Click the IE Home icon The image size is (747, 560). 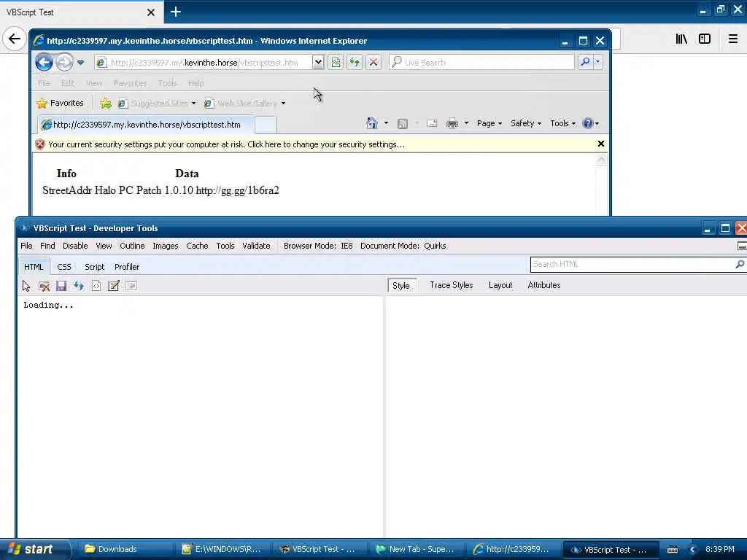tap(371, 123)
